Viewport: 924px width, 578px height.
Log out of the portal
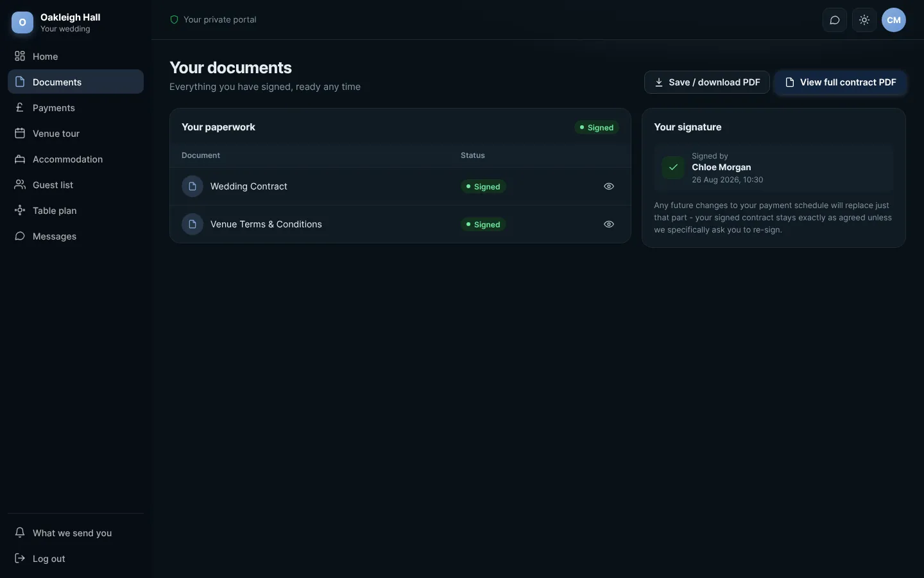coord(76,559)
